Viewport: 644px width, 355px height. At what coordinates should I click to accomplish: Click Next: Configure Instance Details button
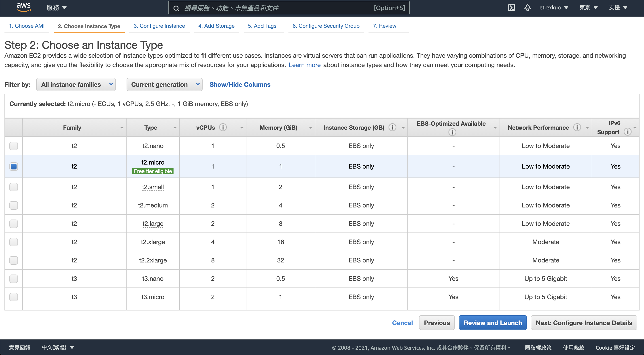584,323
